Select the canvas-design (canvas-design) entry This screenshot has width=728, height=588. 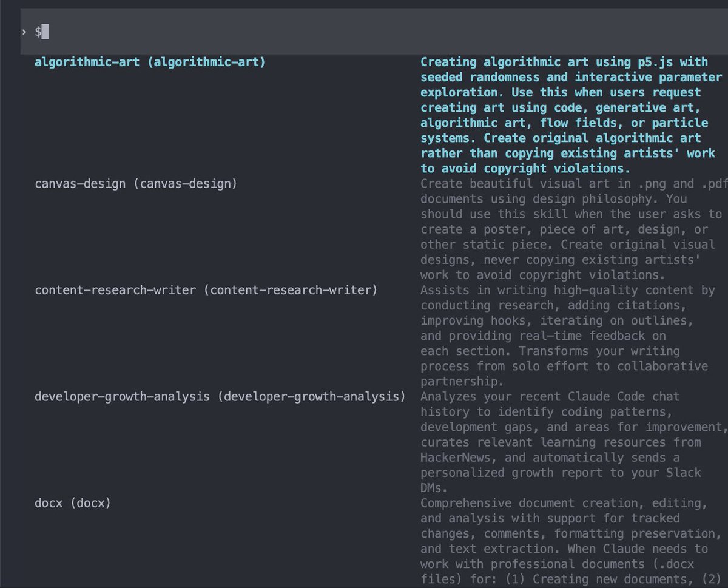pyautogui.click(x=136, y=183)
